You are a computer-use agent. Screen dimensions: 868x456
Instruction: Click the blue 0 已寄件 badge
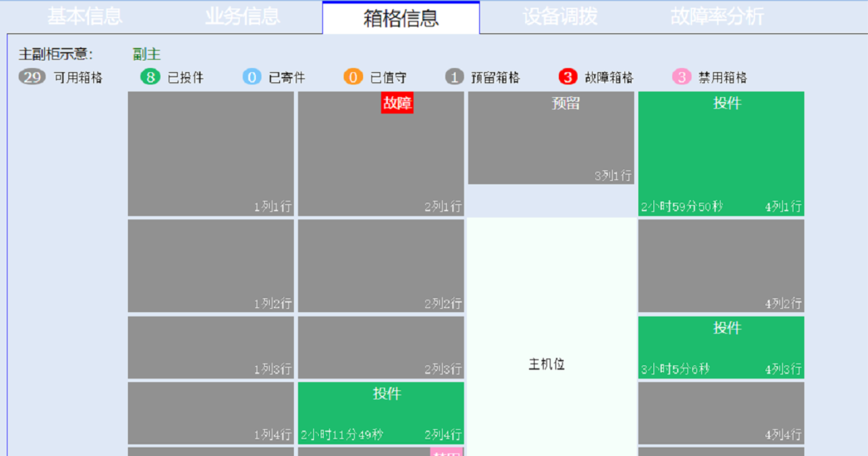[x=252, y=77]
